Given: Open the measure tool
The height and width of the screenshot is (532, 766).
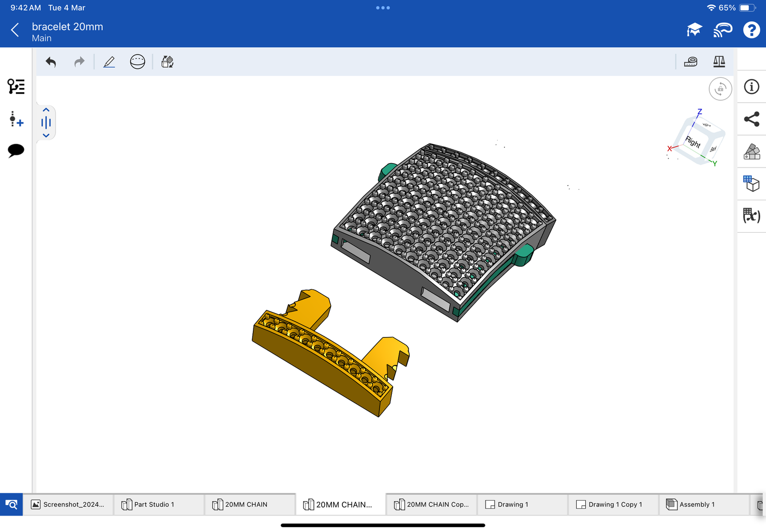Looking at the screenshot, I should point(691,62).
